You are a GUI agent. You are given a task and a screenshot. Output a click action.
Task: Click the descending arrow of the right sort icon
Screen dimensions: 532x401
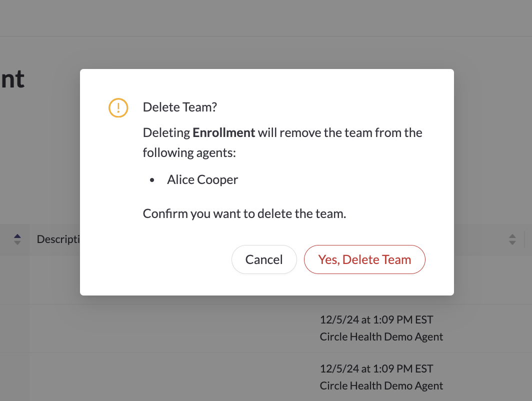512,243
